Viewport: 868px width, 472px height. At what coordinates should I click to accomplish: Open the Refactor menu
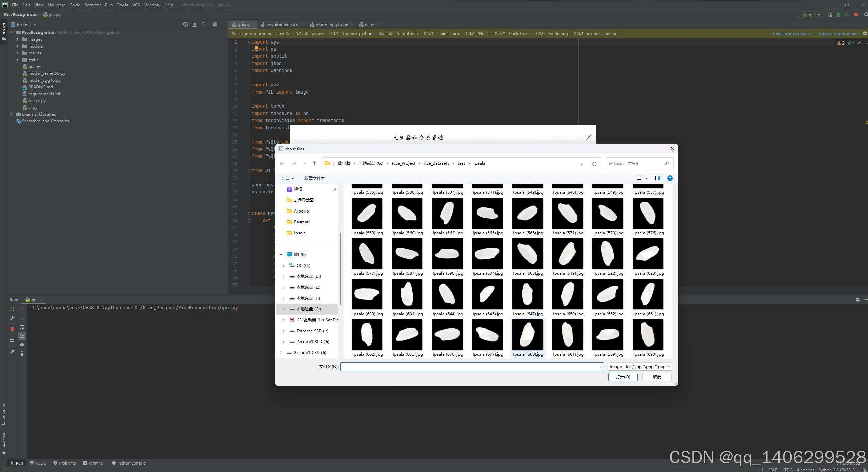(x=93, y=5)
